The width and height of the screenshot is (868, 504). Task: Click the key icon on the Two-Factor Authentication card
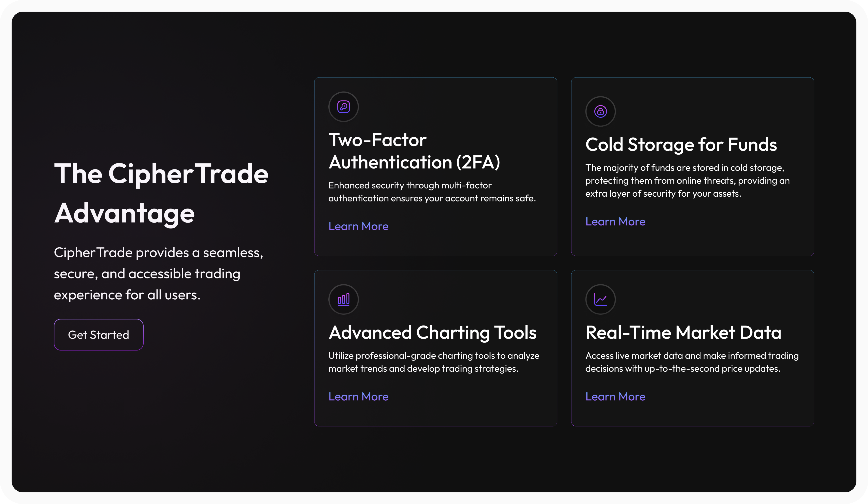(x=343, y=107)
